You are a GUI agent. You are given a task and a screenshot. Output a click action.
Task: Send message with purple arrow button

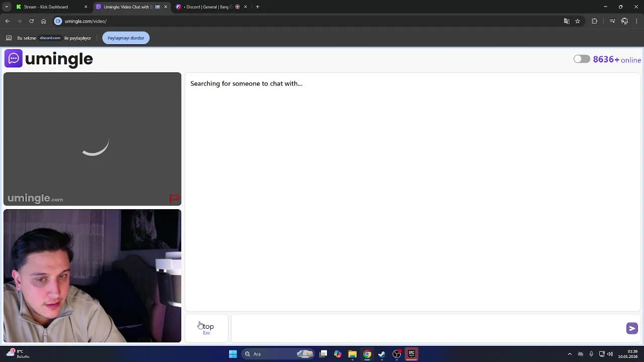tap(632, 328)
